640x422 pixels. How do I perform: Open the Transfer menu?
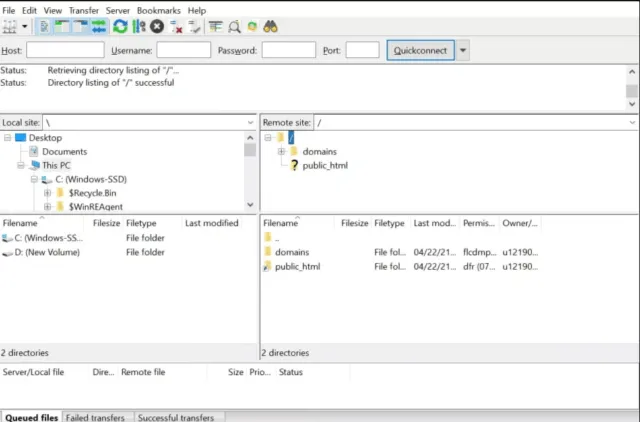(x=82, y=10)
